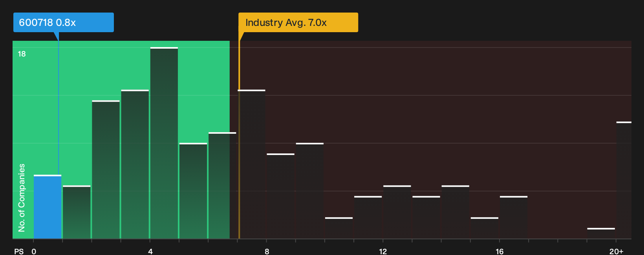Pick the histogram bar between PS 3 and 4
The width and height of the screenshot is (644, 255).
point(135,164)
